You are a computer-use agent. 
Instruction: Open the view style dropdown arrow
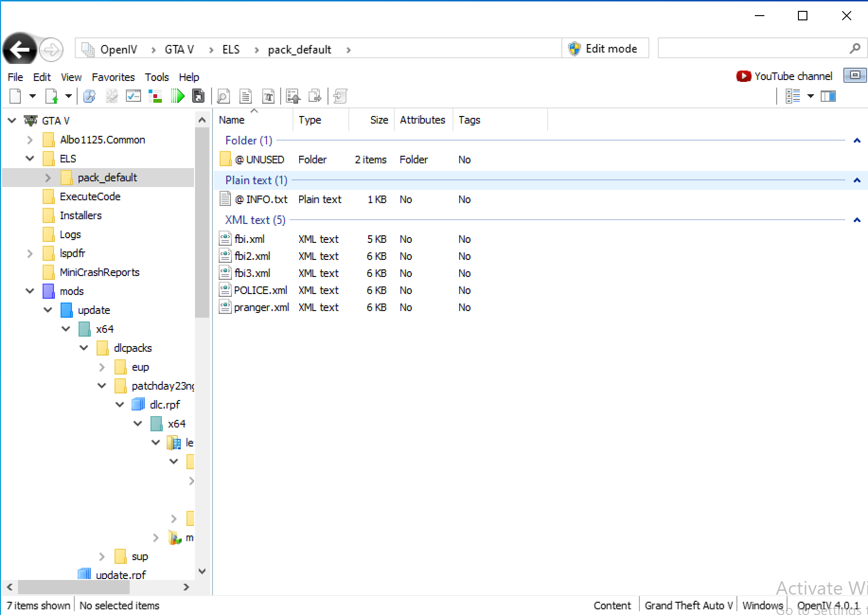[811, 97]
